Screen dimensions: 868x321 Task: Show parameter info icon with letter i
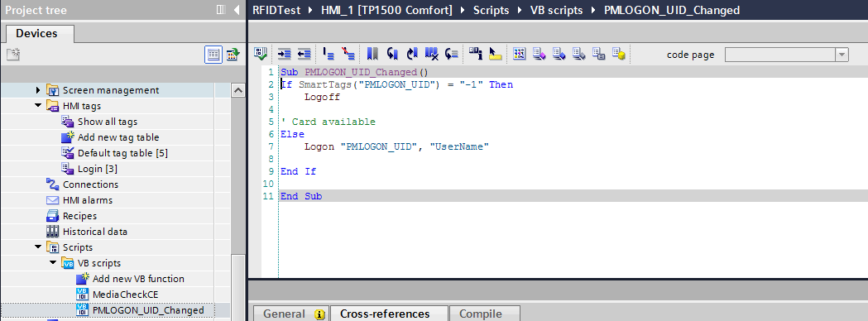(476, 54)
